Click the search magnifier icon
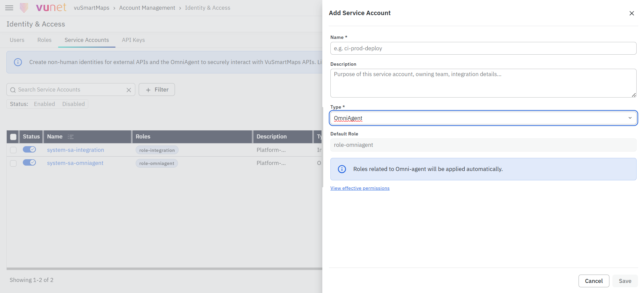The height and width of the screenshot is (293, 644). [13, 90]
